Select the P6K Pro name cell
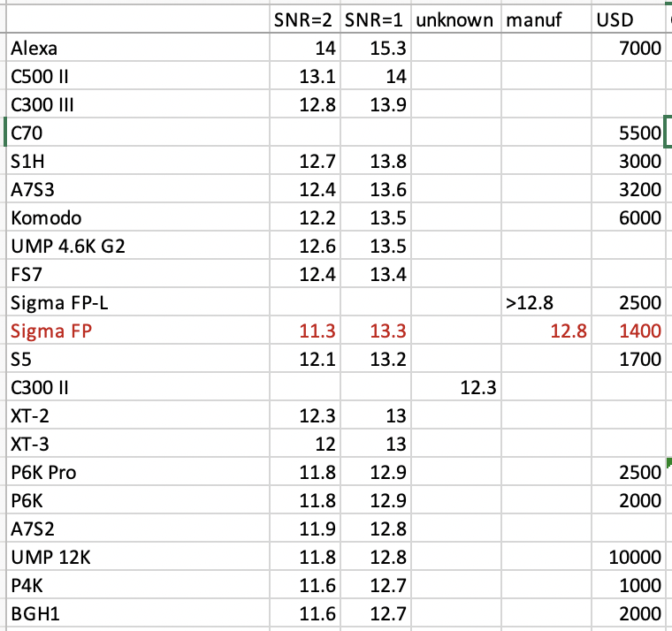 point(138,471)
